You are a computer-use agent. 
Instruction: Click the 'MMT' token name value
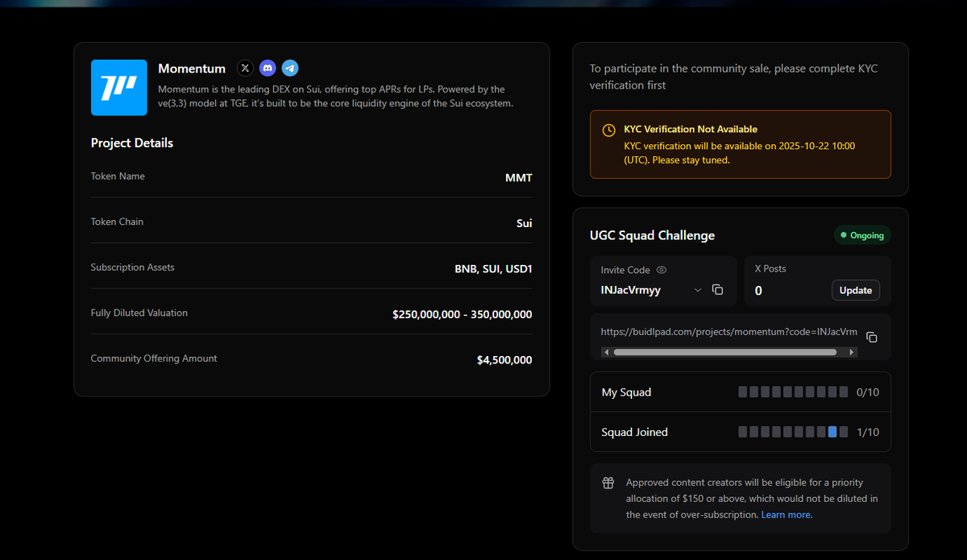click(519, 177)
